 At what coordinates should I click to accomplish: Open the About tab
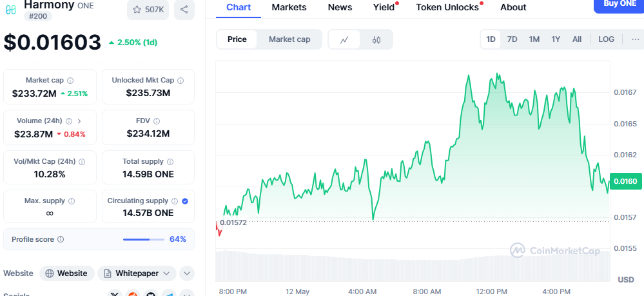[x=513, y=7]
